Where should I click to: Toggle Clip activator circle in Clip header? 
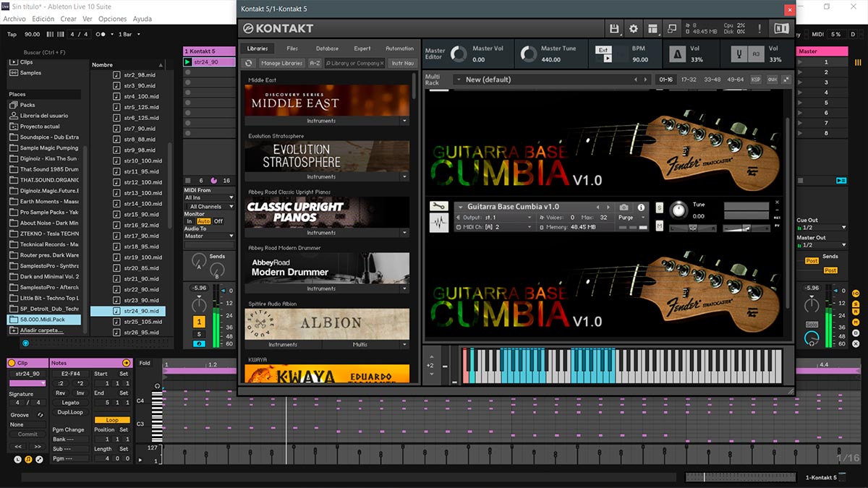point(12,363)
